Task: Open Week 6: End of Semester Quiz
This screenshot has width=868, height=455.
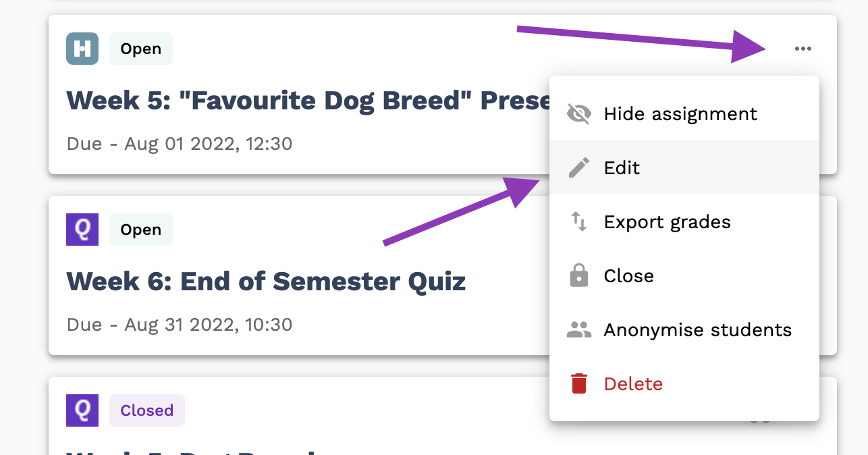Action: 266,281
